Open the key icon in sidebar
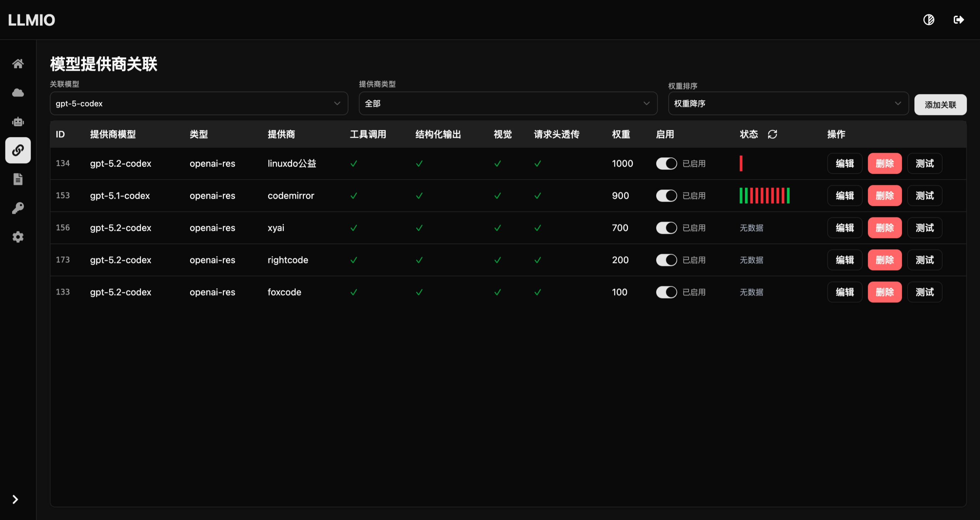Screen dimensions: 980x520 point(18,208)
